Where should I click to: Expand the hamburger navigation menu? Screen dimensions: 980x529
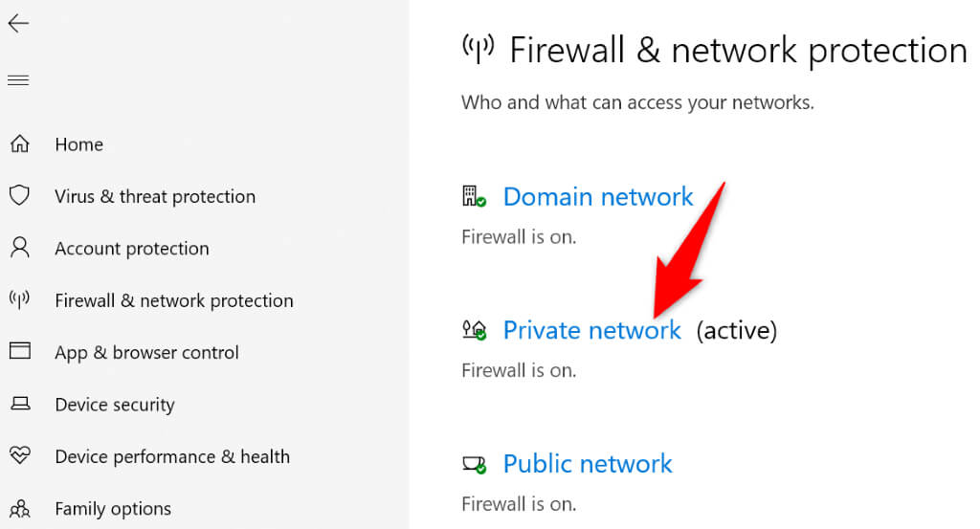(18, 80)
